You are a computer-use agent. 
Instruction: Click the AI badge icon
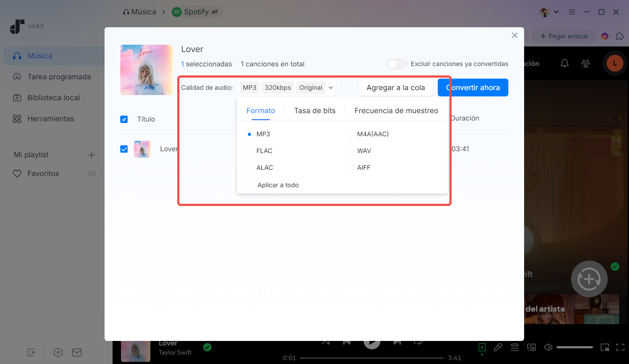coord(605,36)
